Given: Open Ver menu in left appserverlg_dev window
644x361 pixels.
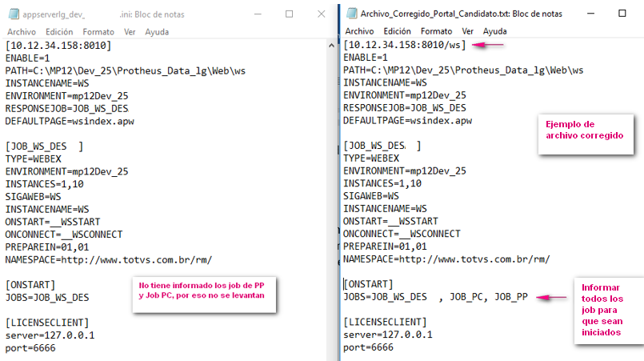Looking at the screenshot, I should [130, 32].
